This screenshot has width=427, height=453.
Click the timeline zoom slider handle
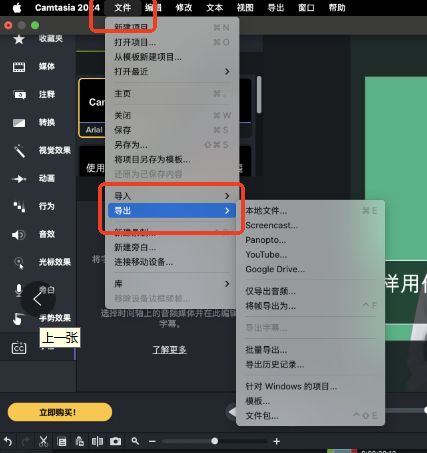(x=215, y=441)
